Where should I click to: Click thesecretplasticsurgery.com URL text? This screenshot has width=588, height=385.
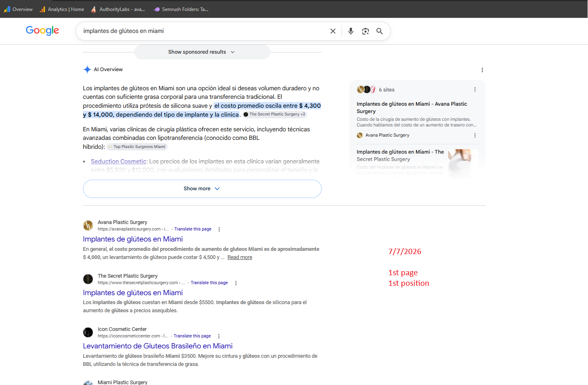(141, 283)
